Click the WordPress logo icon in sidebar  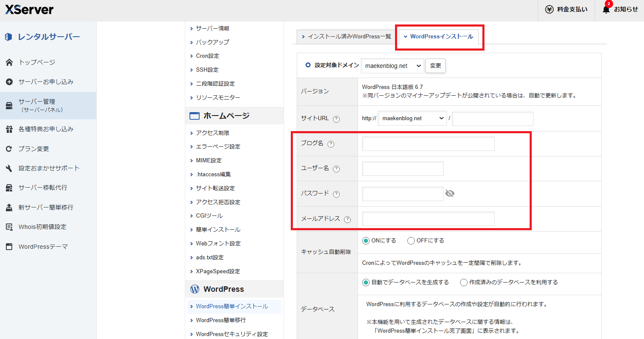(195, 289)
